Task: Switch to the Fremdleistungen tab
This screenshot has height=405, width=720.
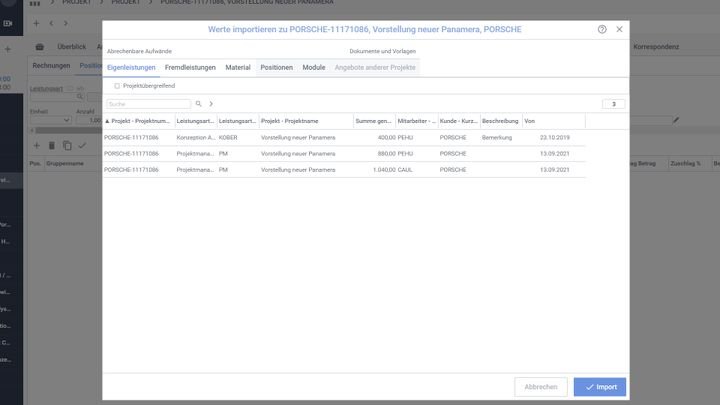Action: click(x=190, y=67)
